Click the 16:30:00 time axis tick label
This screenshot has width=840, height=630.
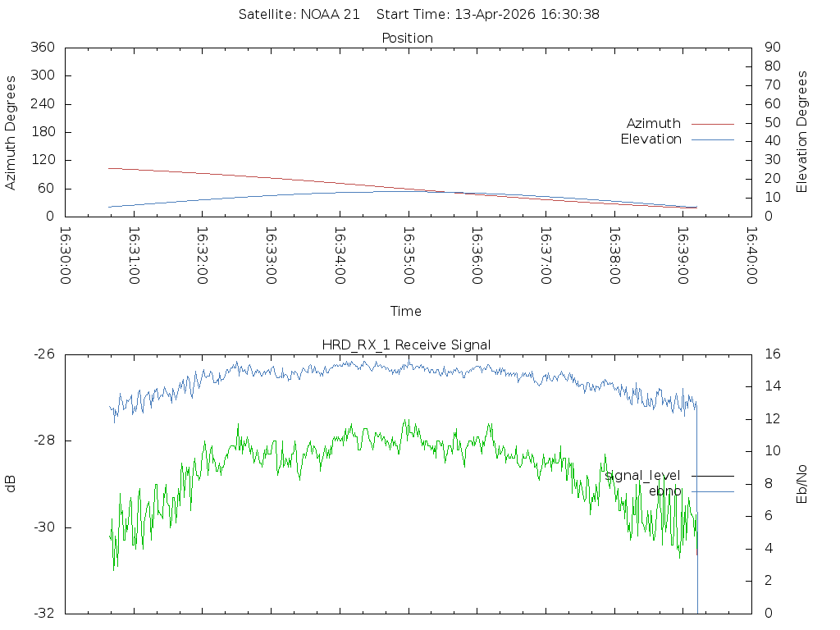(x=66, y=255)
